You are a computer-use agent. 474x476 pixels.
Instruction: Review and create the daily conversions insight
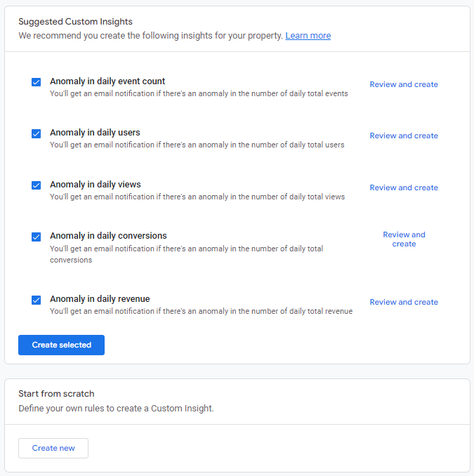tap(404, 239)
